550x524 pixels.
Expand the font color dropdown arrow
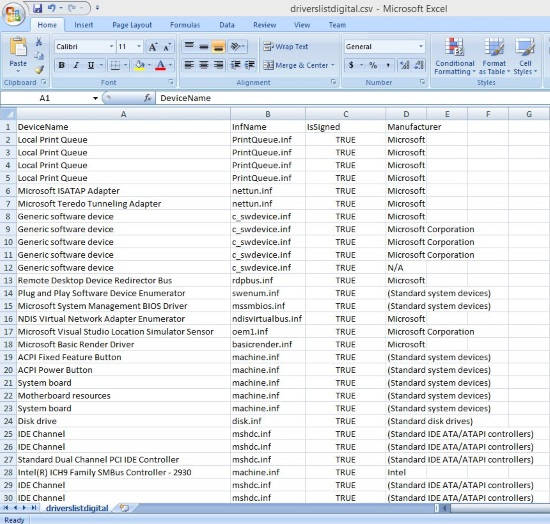click(x=170, y=65)
